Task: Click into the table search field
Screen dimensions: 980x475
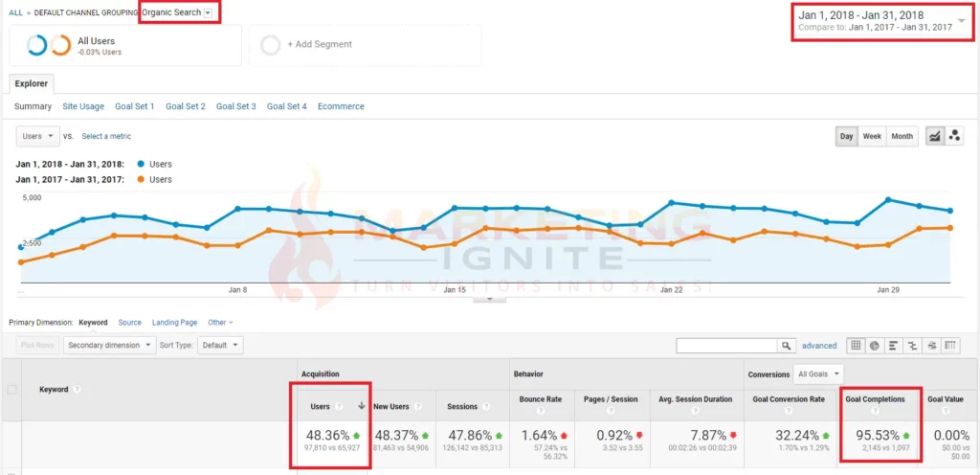Action: [726, 345]
